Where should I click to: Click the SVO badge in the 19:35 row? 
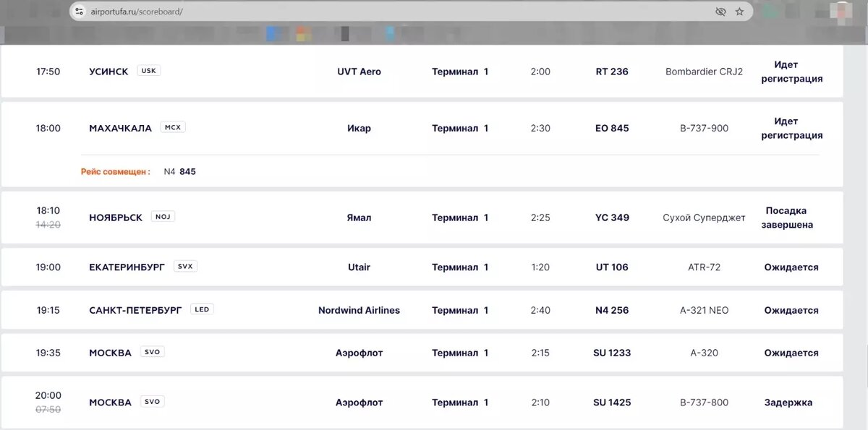tap(152, 352)
